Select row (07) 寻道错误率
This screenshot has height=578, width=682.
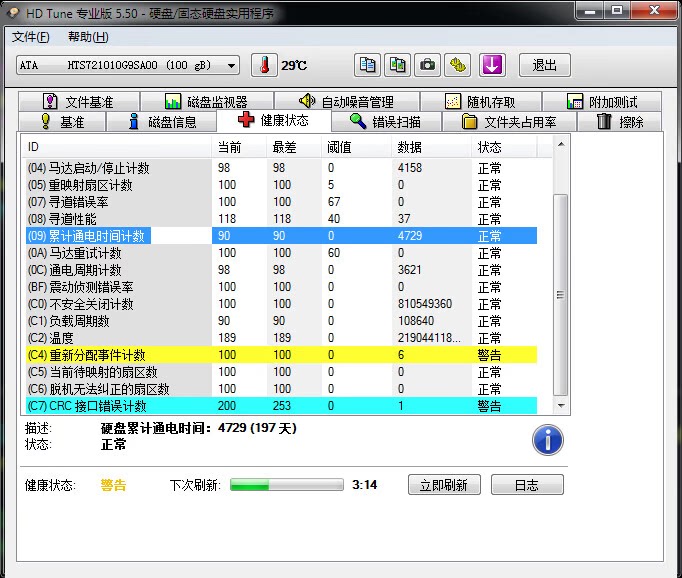click(x=281, y=202)
